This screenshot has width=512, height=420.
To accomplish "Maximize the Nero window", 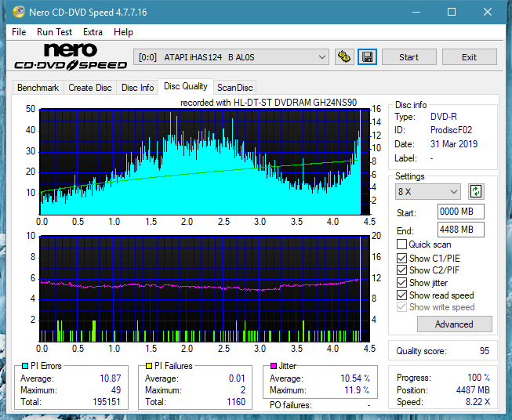I will 452,12.
